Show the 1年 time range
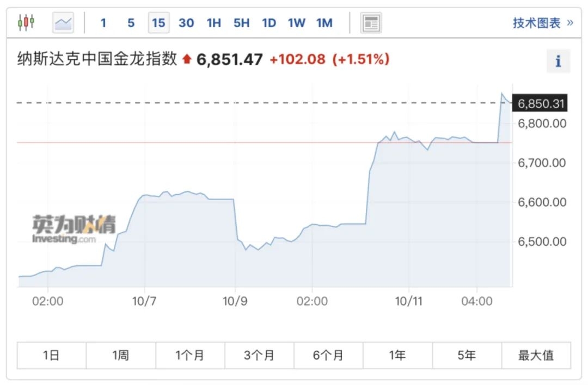The height and width of the screenshot is (385, 588). point(397,355)
